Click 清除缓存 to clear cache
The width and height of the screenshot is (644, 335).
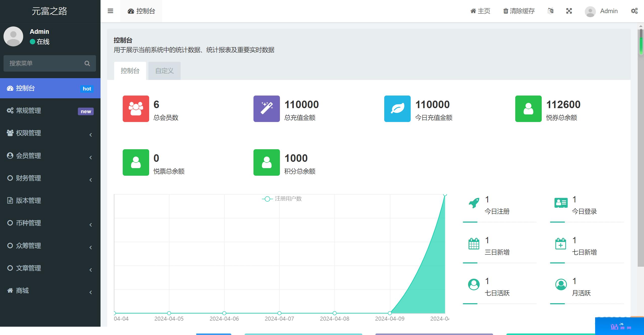[x=519, y=11]
